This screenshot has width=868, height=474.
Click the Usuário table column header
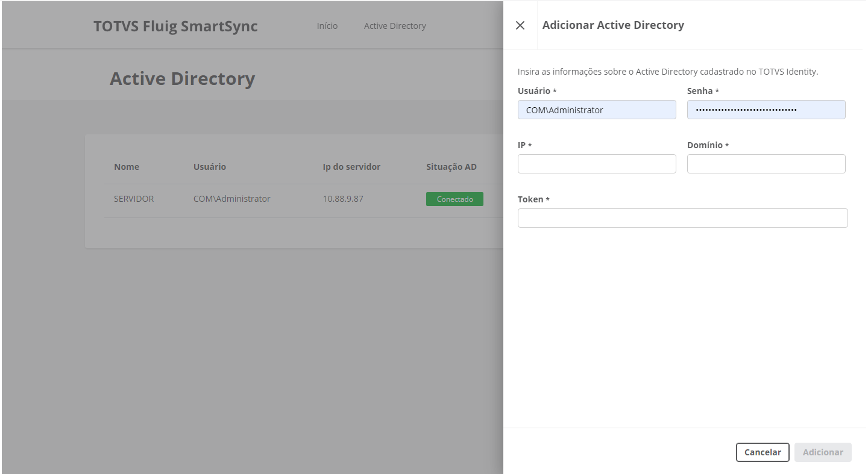(x=210, y=167)
